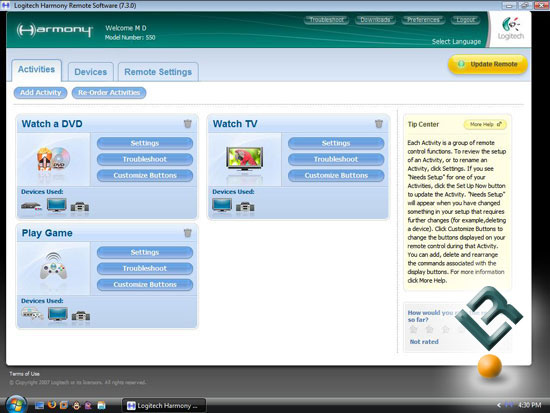The width and height of the screenshot is (550, 413).
Task: Open the third quick launch icon after Firefox
Action: click(88, 405)
